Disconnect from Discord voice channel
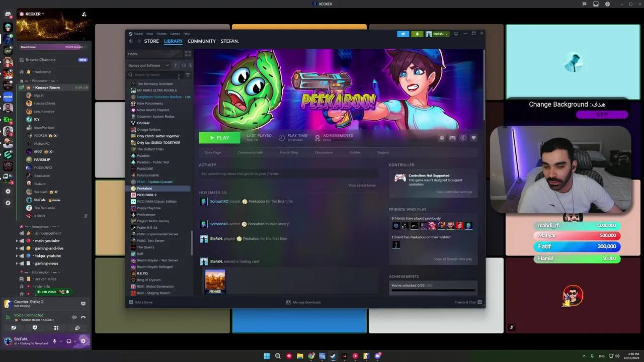 [83, 317]
